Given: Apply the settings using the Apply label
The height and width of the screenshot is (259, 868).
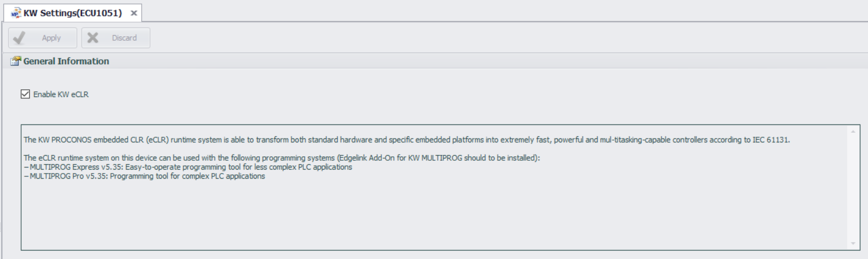Looking at the screenshot, I should coord(51,38).
